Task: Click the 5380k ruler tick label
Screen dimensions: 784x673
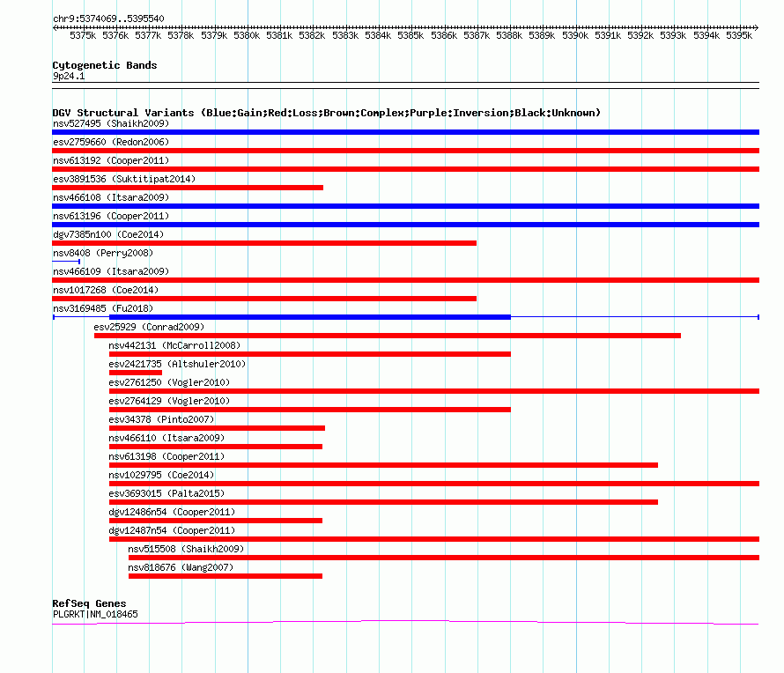Action: click(247, 35)
